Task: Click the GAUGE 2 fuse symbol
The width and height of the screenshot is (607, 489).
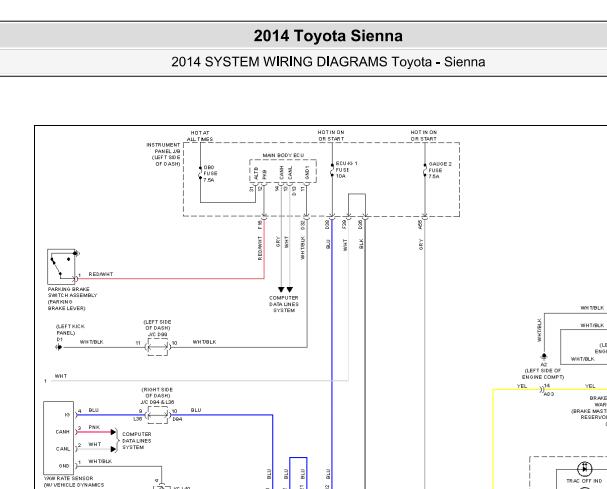Action: pyautogui.click(x=425, y=170)
